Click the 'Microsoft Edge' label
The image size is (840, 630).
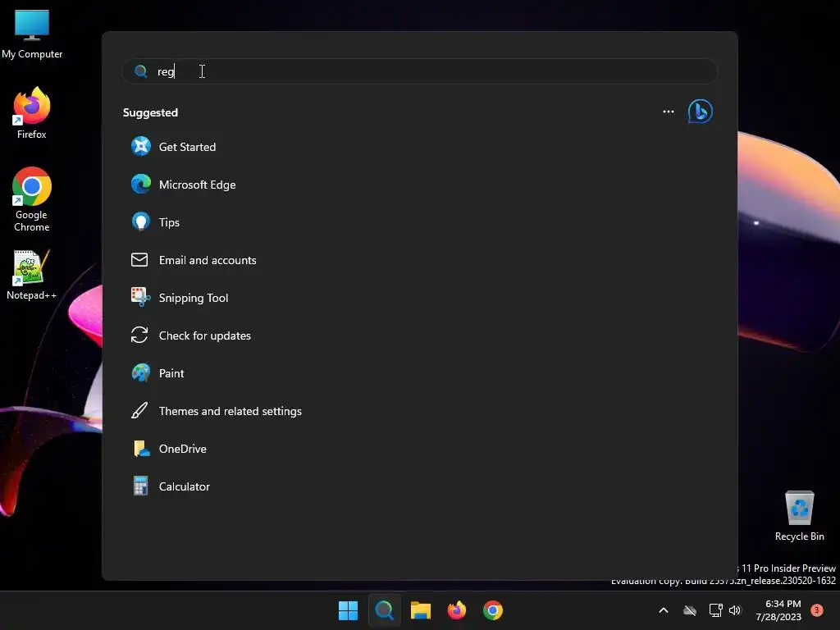(x=197, y=185)
